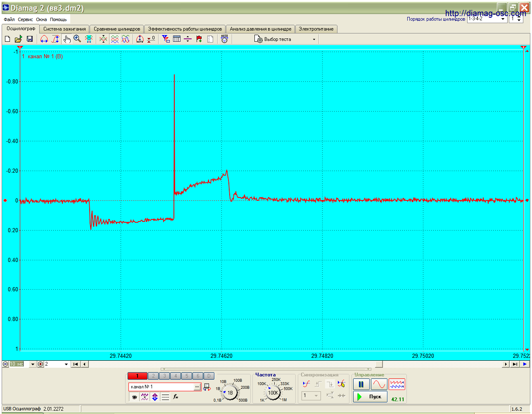The height and width of the screenshot is (414, 532).
Task: Switch to the Система зажигания tab
Action: click(x=64, y=29)
